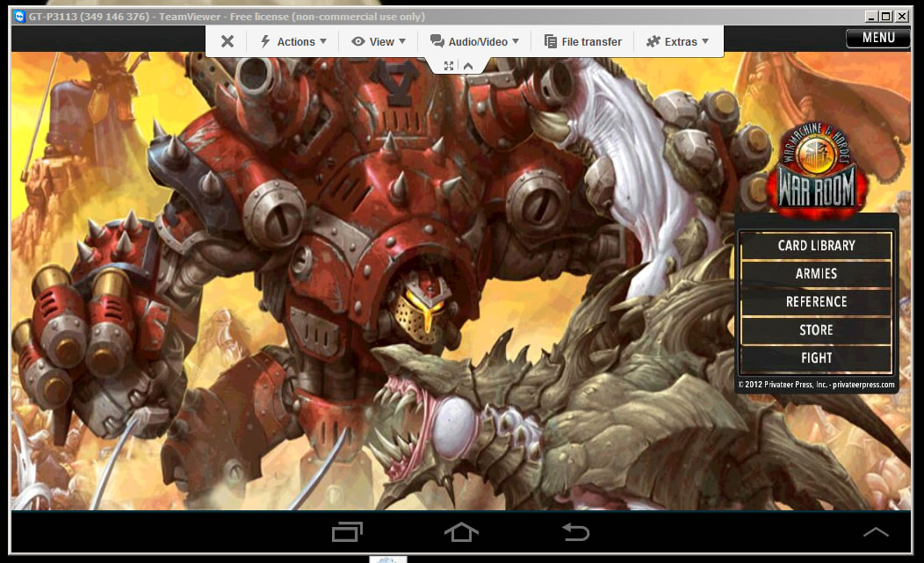
Task: Open the View dropdown menu
Action: pyautogui.click(x=379, y=41)
